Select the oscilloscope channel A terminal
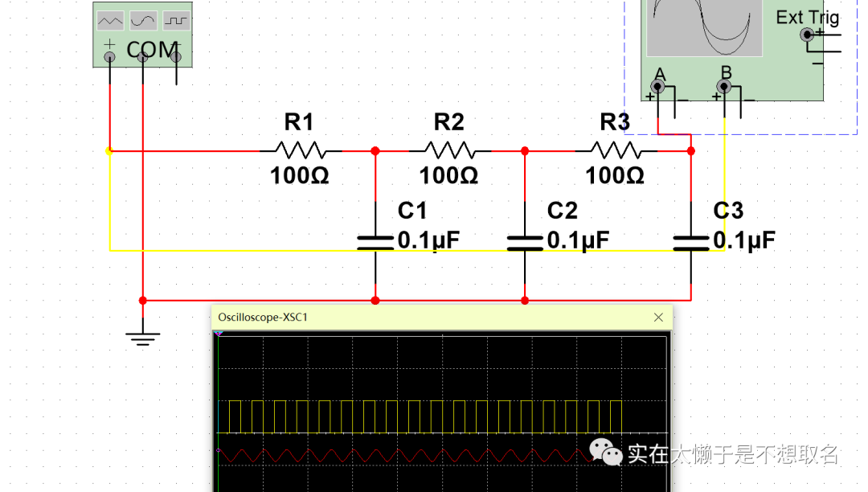Image resolution: width=868 pixels, height=492 pixels. [659, 86]
